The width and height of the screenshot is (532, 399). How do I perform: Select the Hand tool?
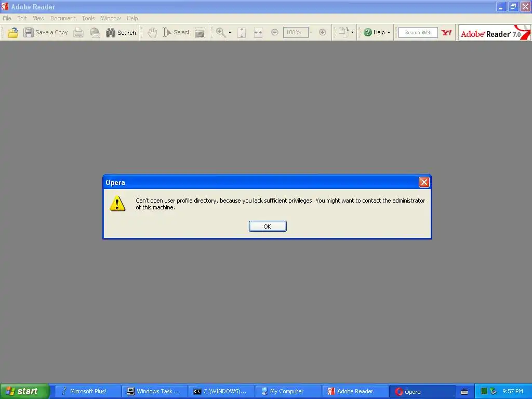click(x=152, y=33)
